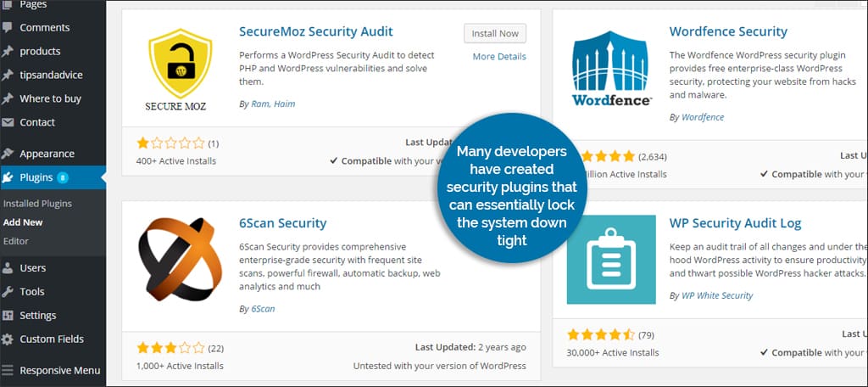The image size is (868, 387).
Task: Click the Wordfence logo thumbnail
Action: pos(611,68)
